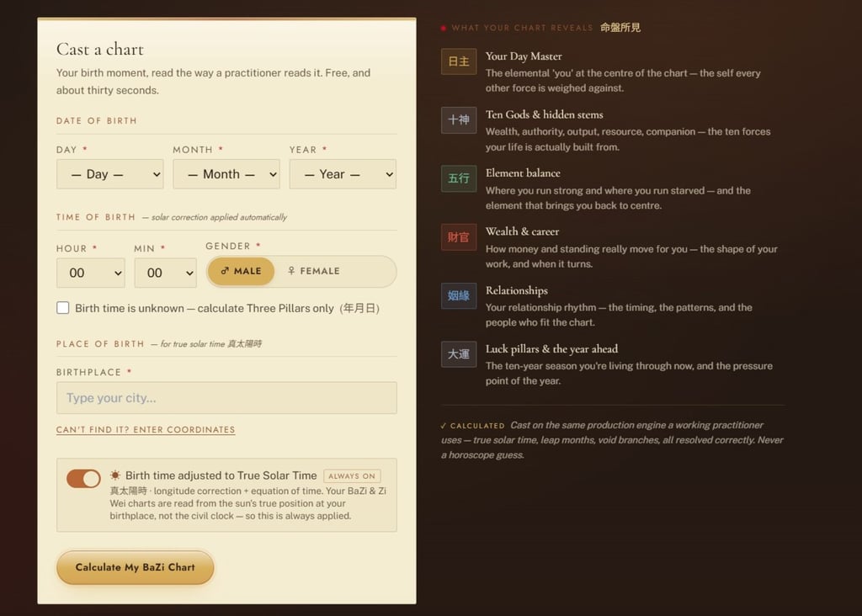862x616 pixels.
Task: Click the 五行 Element balance icon
Action: [459, 178]
